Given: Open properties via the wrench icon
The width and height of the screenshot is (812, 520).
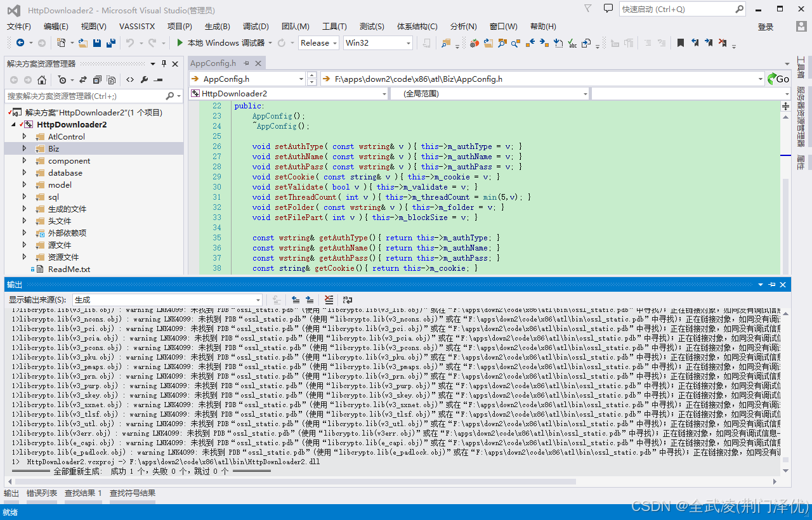Looking at the screenshot, I should point(144,80).
